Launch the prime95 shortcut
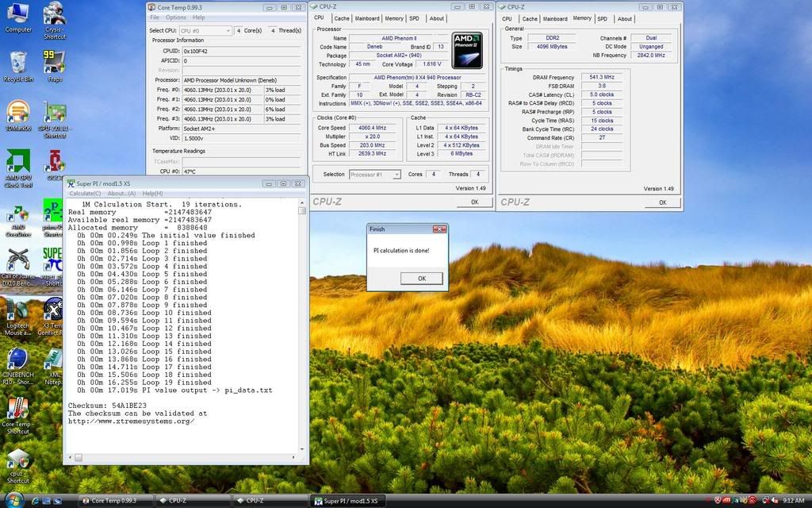Screen dimensions: 812x508 click(x=53, y=217)
